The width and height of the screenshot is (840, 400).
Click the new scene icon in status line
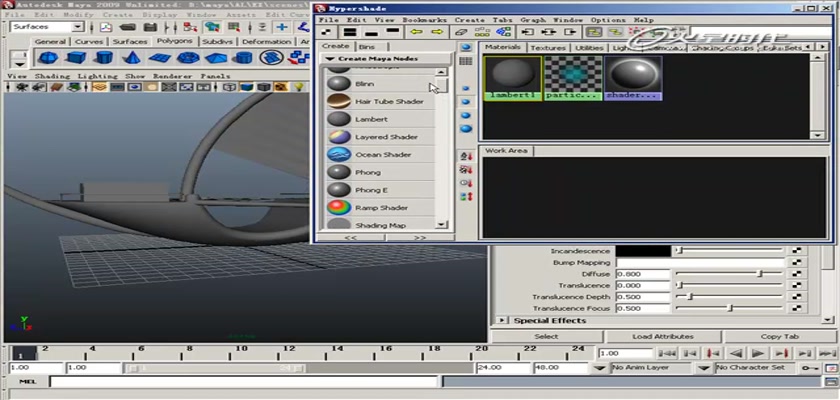(106, 27)
